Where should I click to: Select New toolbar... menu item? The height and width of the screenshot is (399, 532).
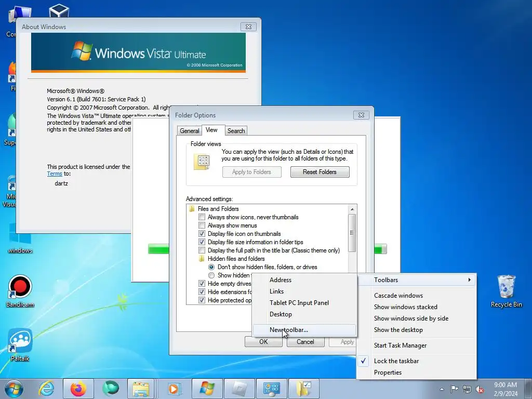pos(304,330)
